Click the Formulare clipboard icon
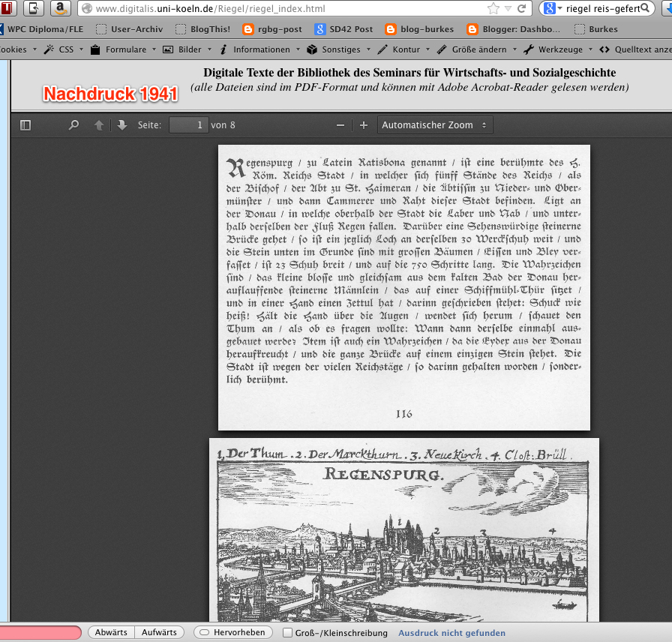This screenshot has width=672, height=642. point(95,49)
